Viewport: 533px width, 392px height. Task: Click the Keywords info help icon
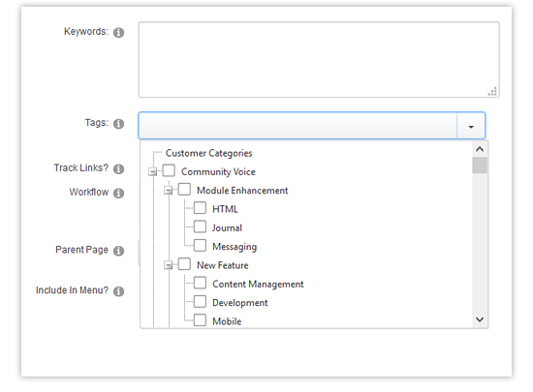118,33
